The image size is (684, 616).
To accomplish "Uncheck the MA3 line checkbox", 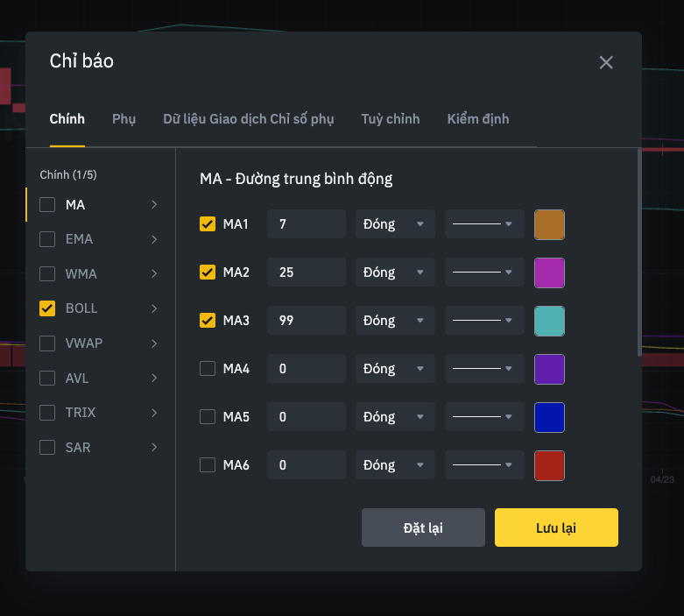I will click(208, 320).
